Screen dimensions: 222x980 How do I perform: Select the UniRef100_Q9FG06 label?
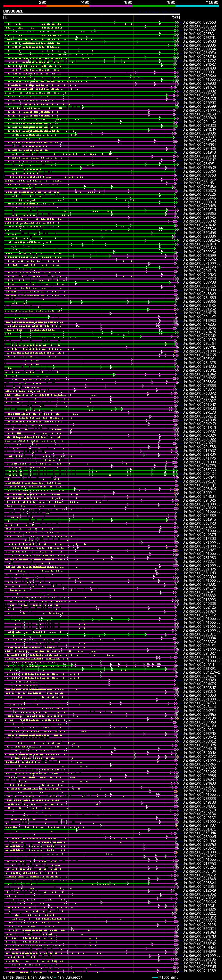pos(199,141)
